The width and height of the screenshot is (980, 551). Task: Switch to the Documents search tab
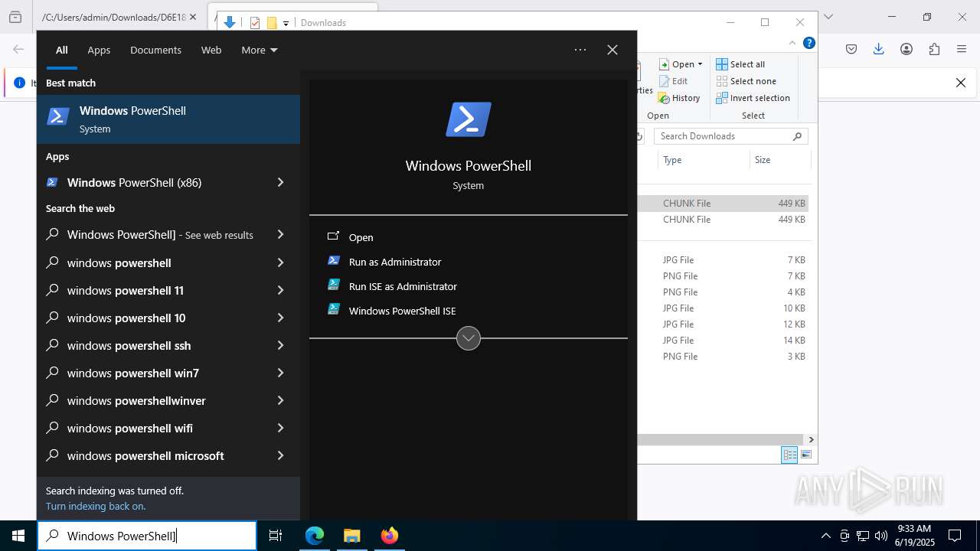pyautogui.click(x=155, y=50)
